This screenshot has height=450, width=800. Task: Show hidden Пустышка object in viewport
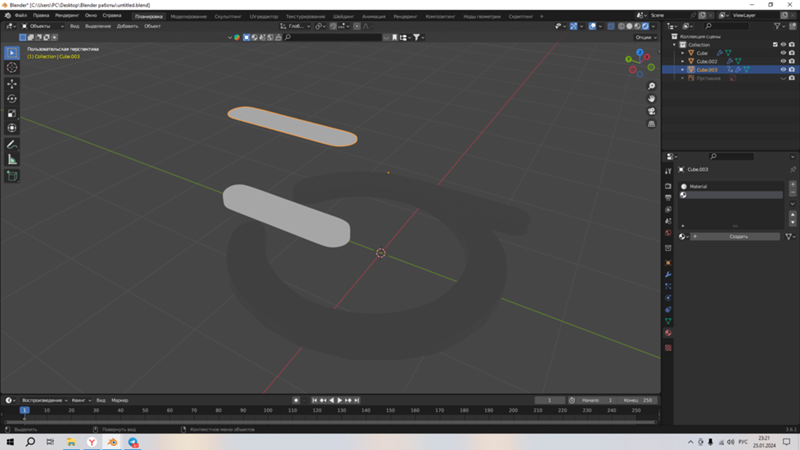pyautogui.click(x=783, y=78)
